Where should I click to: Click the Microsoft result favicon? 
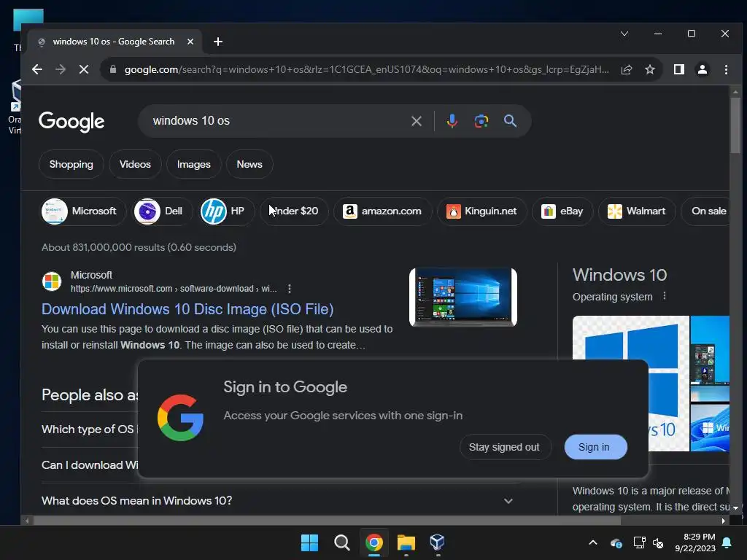[52, 281]
